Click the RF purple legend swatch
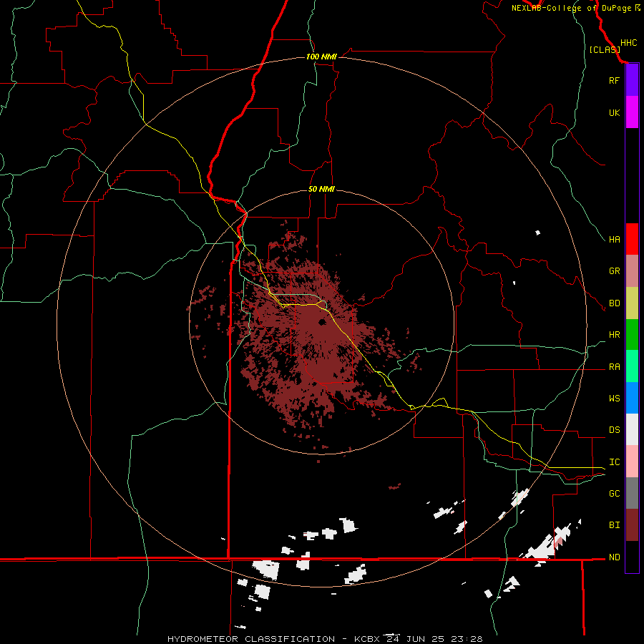 [x=632, y=80]
